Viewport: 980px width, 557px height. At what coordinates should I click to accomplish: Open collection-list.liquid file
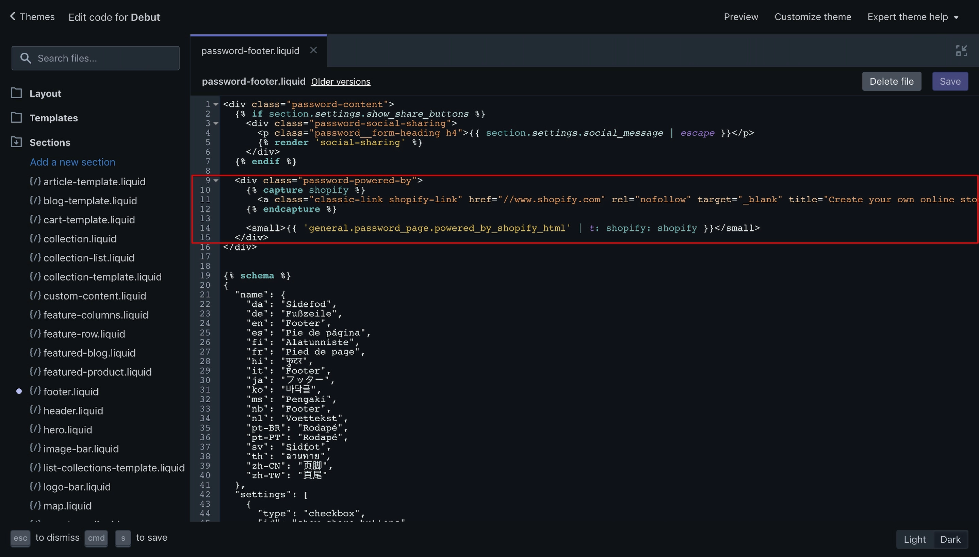(89, 258)
